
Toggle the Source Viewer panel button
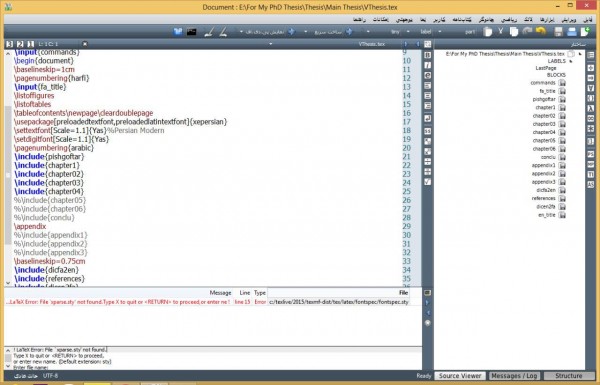click(460, 376)
